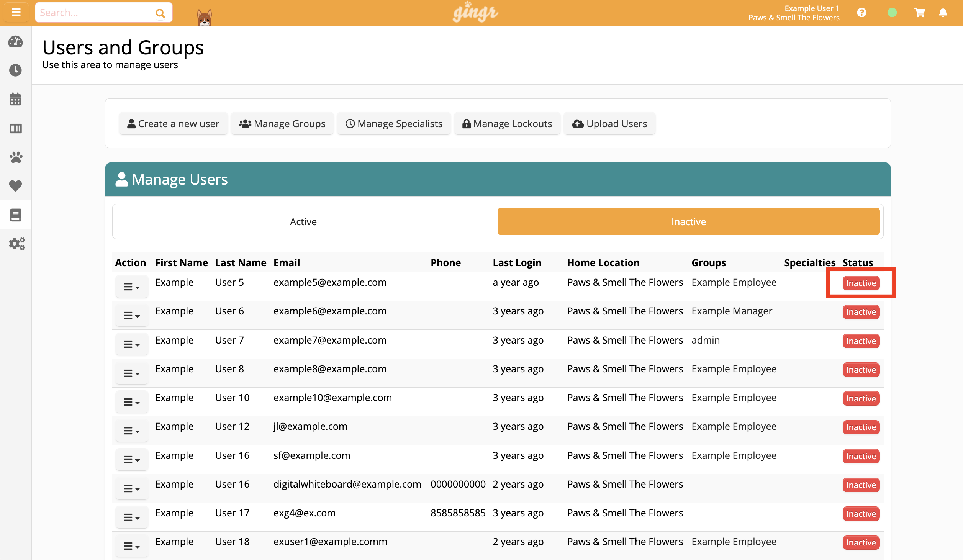Select the clock icon in the sidebar
Screen dimensions: 963x560
pos(15,70)
